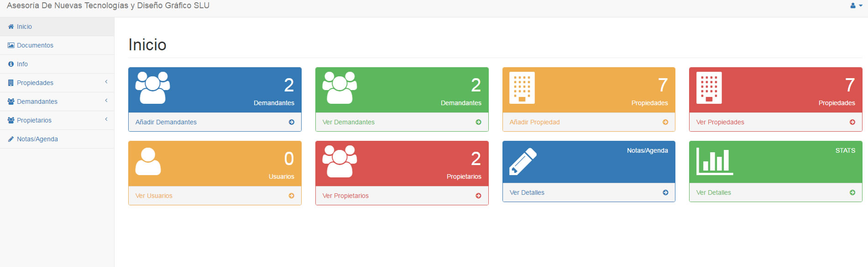Click the group icon on red Propietarios card
This screenshot has width=868, height=267.
[x=340, y=161]
